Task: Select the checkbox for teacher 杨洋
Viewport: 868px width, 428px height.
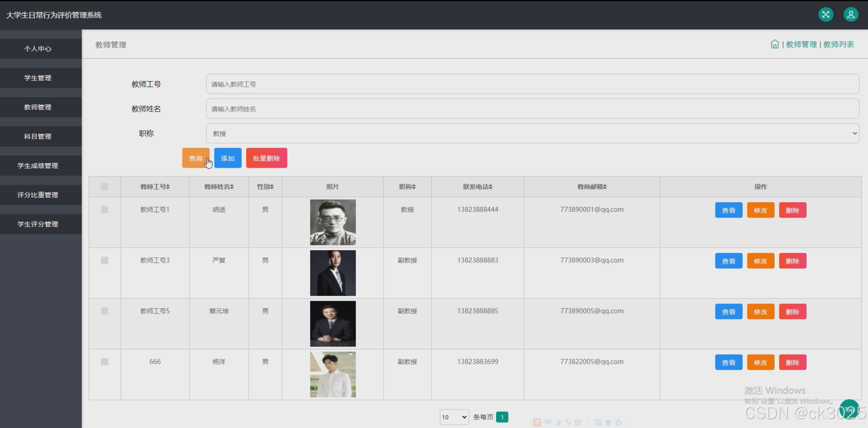Action: 105,362
